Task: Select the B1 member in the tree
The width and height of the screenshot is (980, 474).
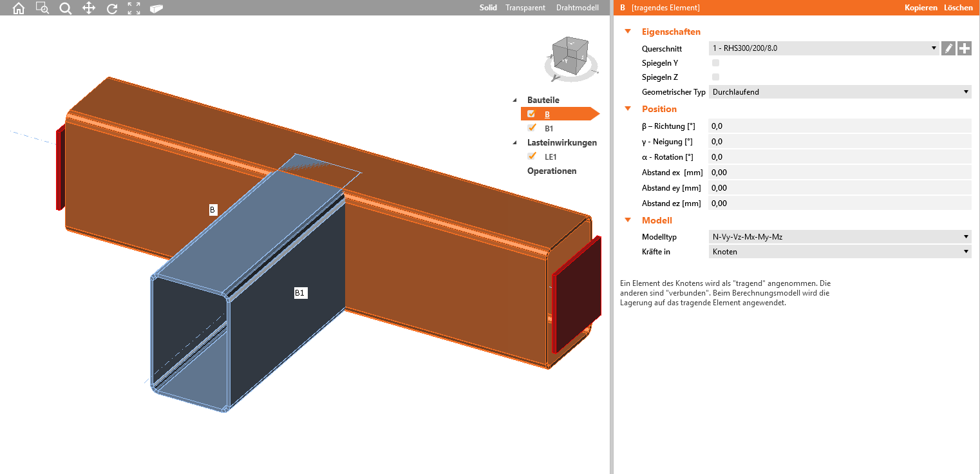Action: (549, 129)
